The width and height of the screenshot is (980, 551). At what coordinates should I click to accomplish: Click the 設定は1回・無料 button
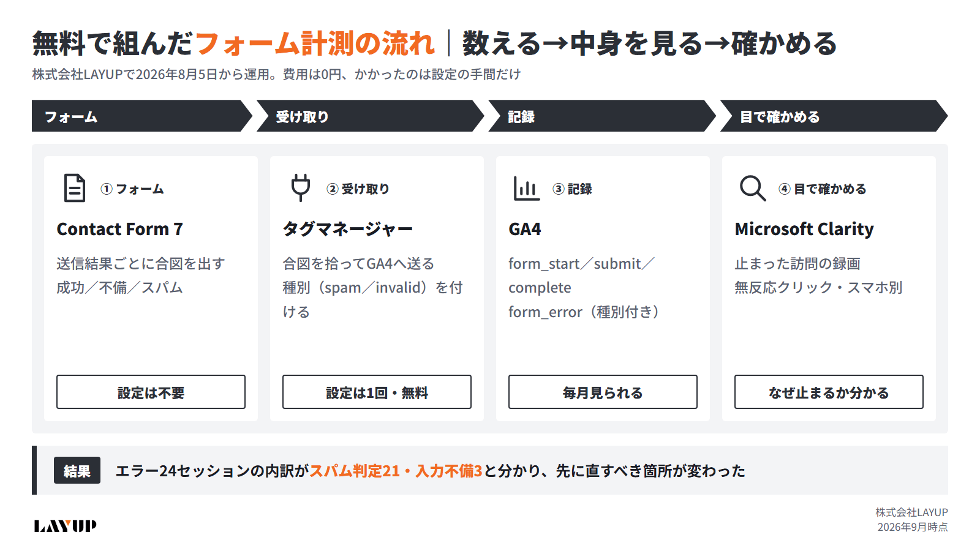(377, 392)
